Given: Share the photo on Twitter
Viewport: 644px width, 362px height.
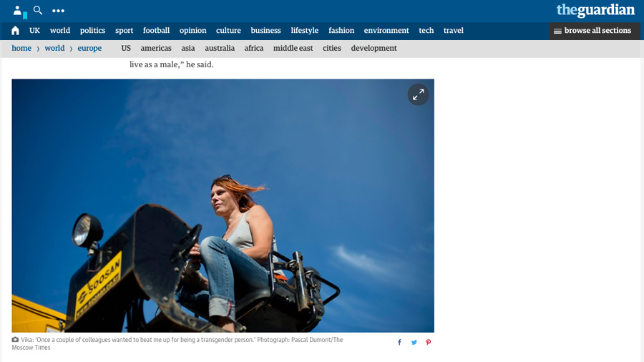Looking at the screenshot, I should pos(414,343).
